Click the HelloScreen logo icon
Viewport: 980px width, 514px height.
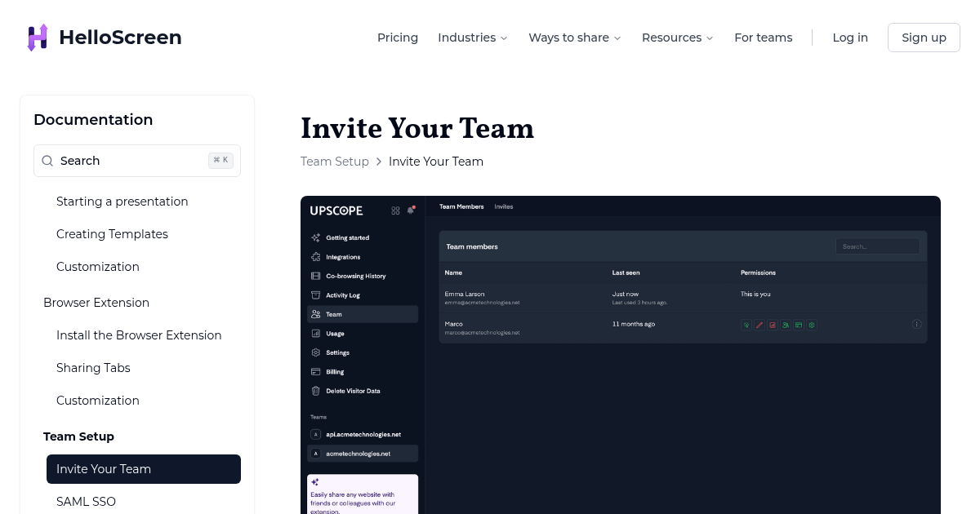tap(38, 38)
